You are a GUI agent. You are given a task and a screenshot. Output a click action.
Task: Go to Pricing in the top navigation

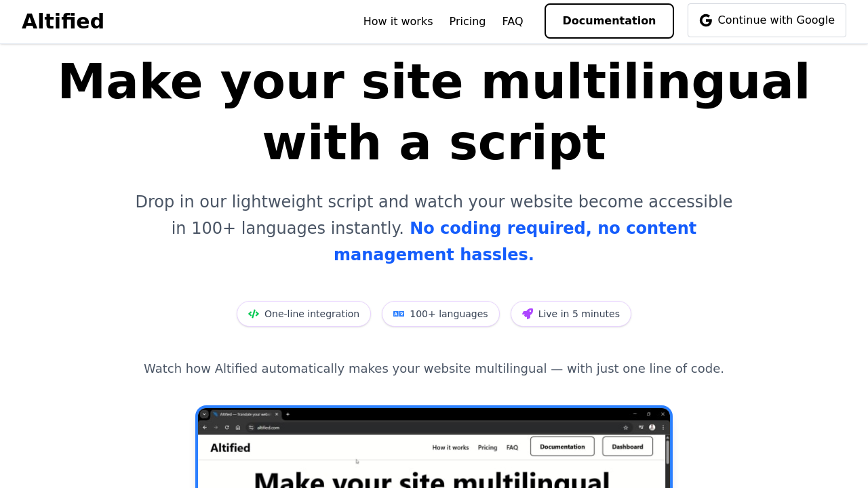pos(467,22)
